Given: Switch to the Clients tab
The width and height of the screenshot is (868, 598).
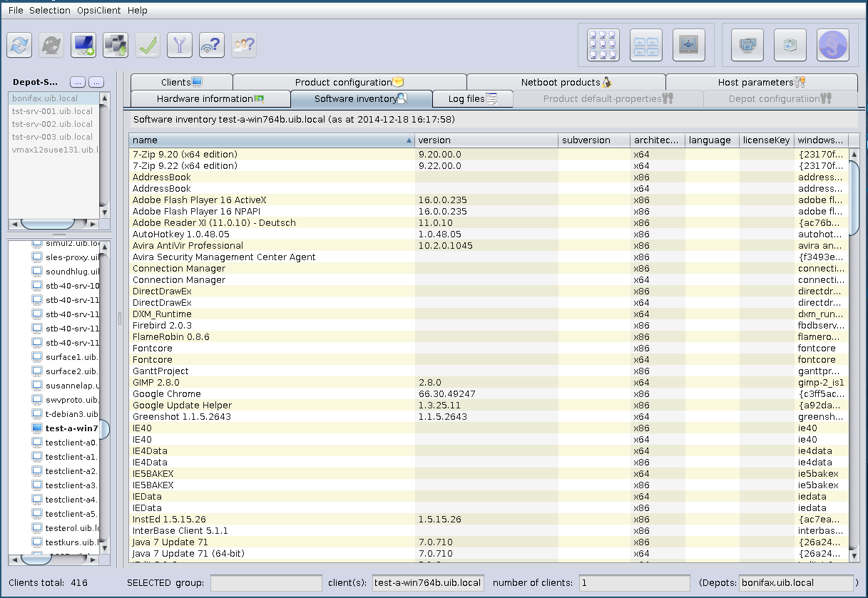Looking at the screenshot, I should point(182,82).
